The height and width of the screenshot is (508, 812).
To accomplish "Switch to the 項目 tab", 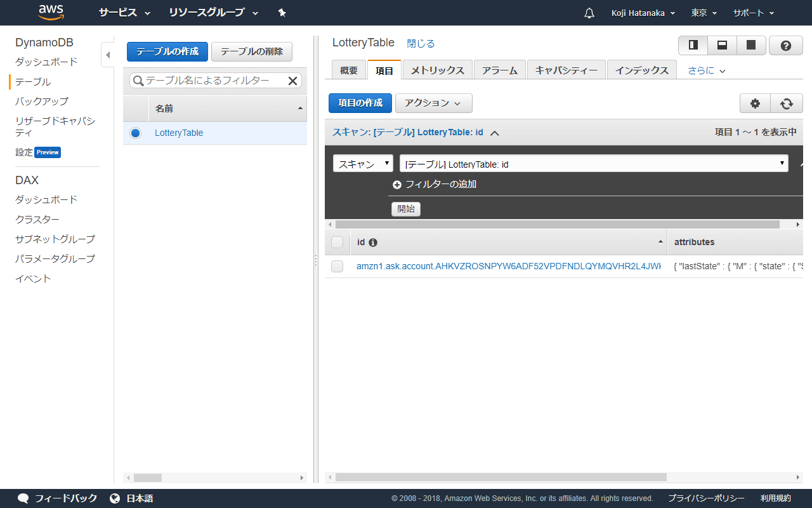I will (x=384, y=70).
